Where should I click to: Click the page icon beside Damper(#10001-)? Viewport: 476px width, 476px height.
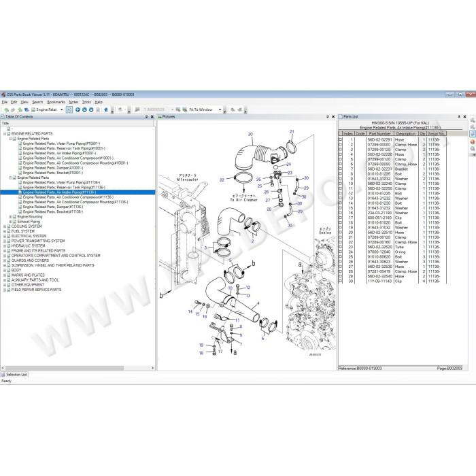tap(20, 168)
